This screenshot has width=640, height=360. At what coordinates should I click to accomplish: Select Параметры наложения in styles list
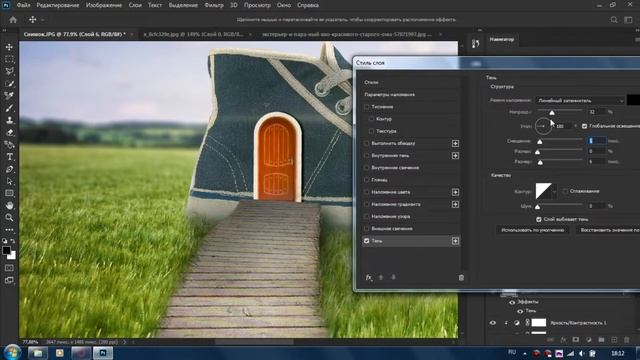(389, 95)
